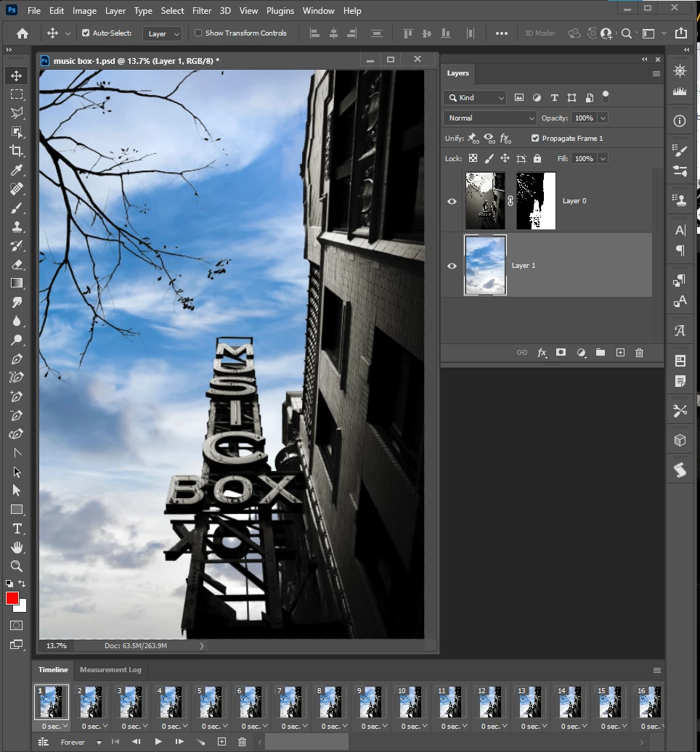Switch to the Measurement Log tab
This screenshot has width=700, height=752.
pos(110,669)
